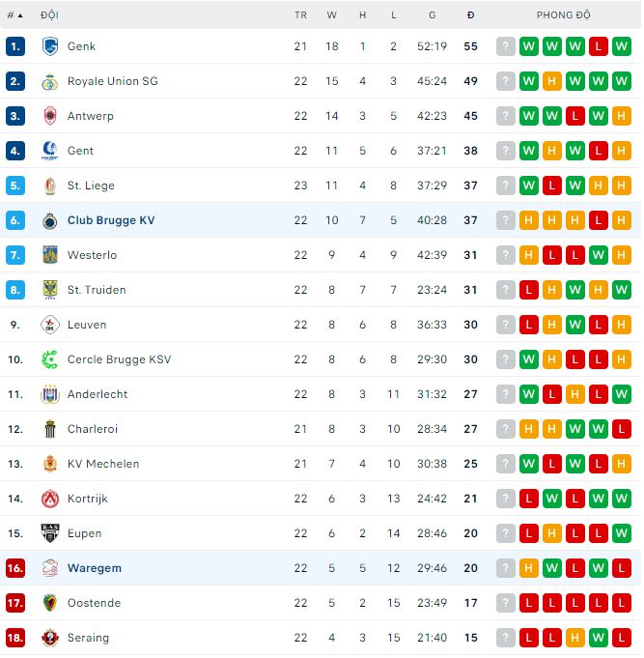Click the ĐỘI team column header

click(49, 15)
